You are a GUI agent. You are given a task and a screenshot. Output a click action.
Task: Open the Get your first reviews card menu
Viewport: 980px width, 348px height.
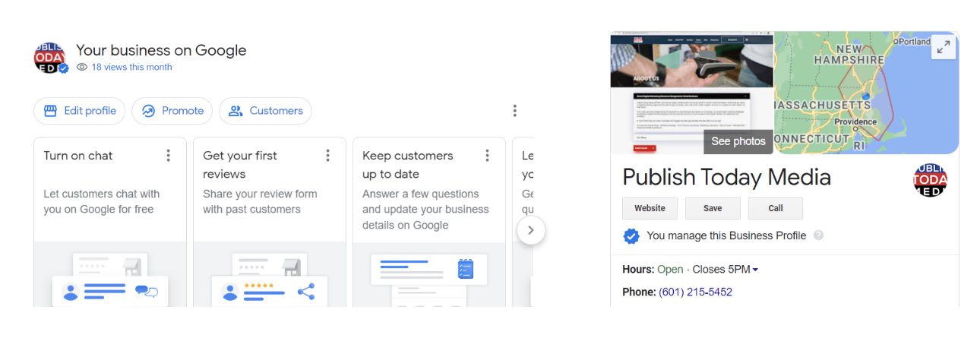[x=327, y=156]
